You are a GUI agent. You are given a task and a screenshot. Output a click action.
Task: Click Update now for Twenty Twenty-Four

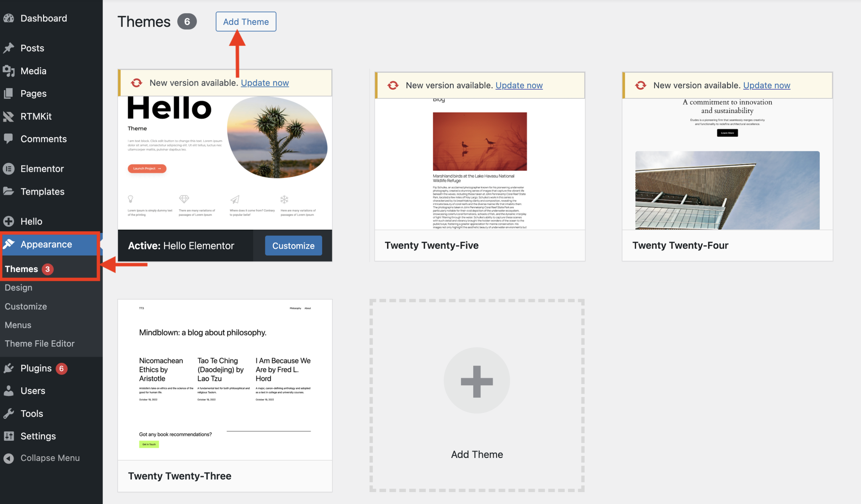(x=766, y=85)
